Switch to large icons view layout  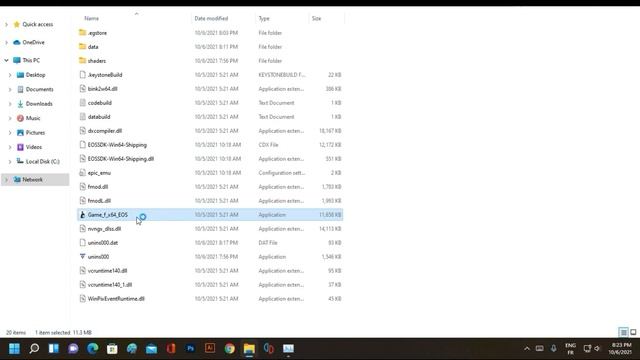[x=633, y=332]
